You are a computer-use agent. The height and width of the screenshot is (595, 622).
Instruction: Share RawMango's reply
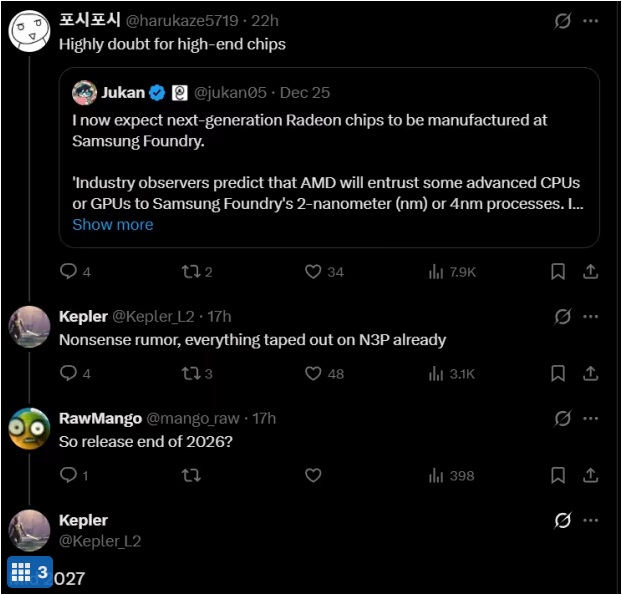pos(591,475)
